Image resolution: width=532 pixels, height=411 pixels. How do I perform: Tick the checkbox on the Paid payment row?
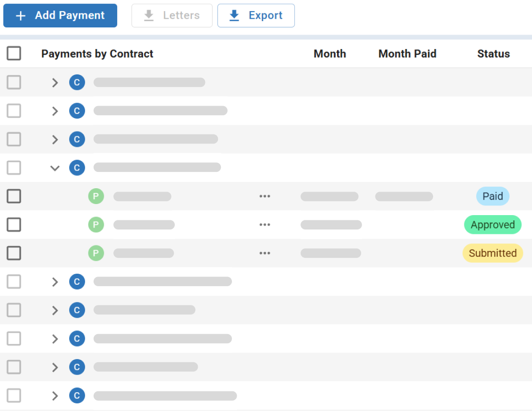14,196
